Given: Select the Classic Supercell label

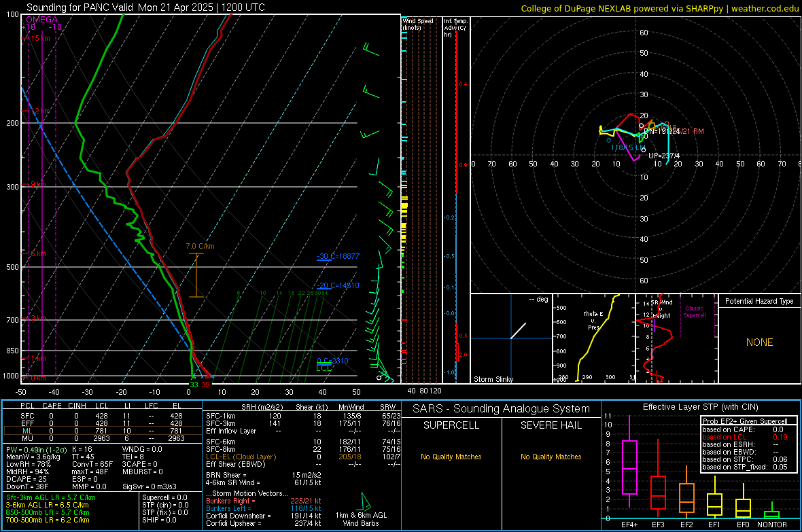Looking at the screenshot, I should tap(694, 312).
